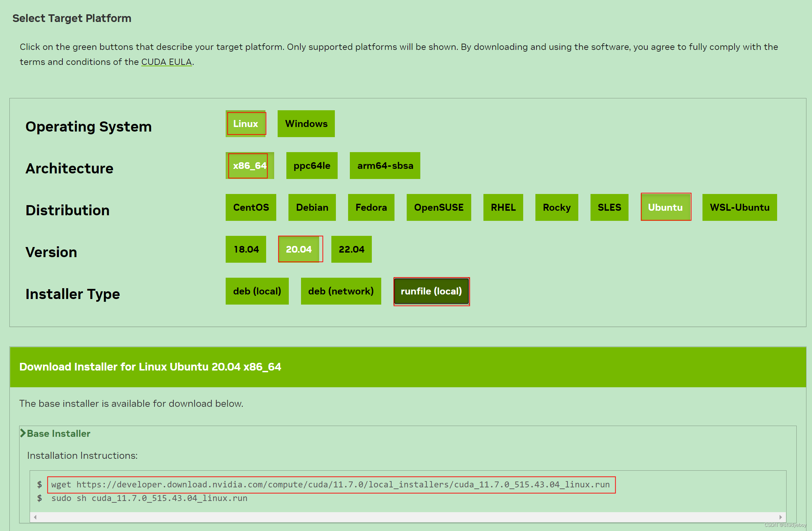Choose WSL-Ubuntu distribution
812x531 pixels.
pyautogui.click(x=740, y=208)
